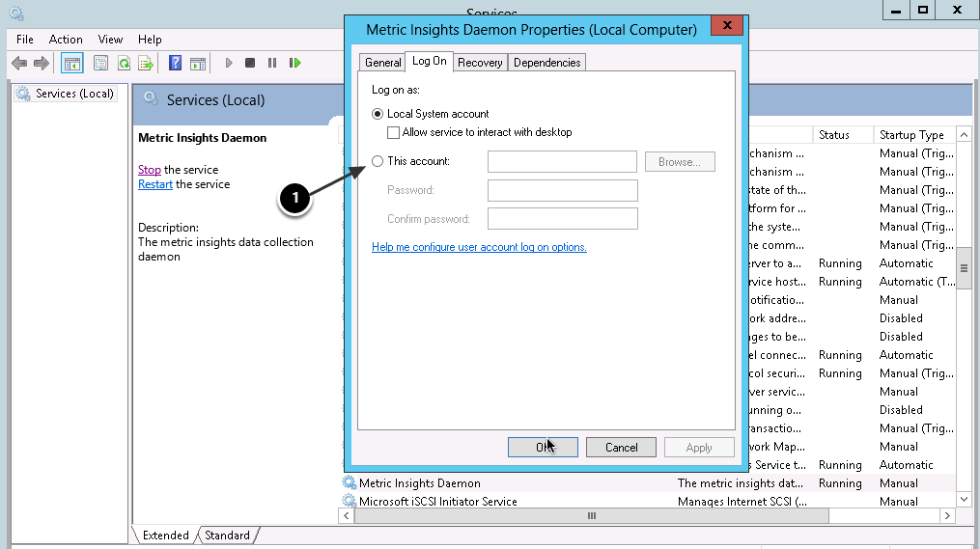Click the Stop the service link
This screenshot has height=549, width=980.
coord(150,169)
